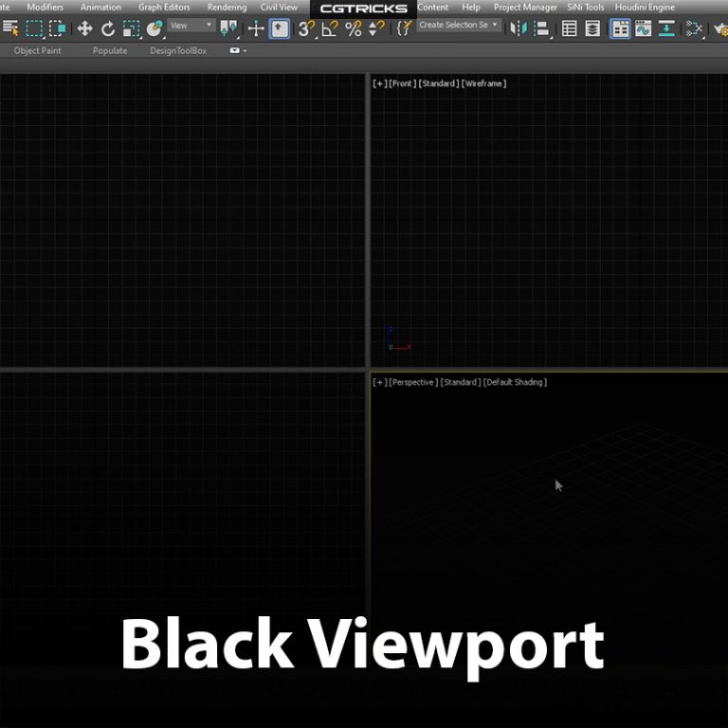The width and height of the screenshot is (728, 728).
Task: Click the Front viewport label
Action: (402, 83)
